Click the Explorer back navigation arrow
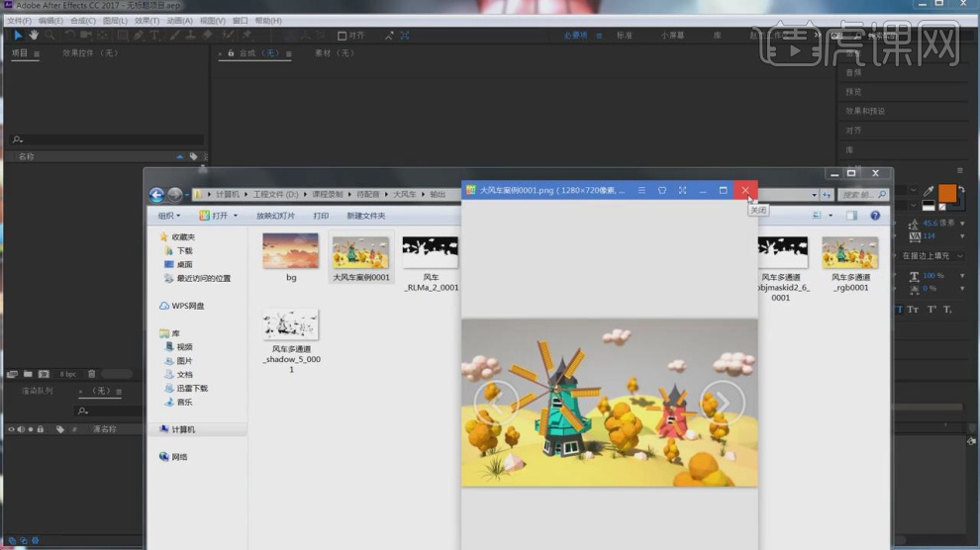980x550 pixels. point(156,195)
